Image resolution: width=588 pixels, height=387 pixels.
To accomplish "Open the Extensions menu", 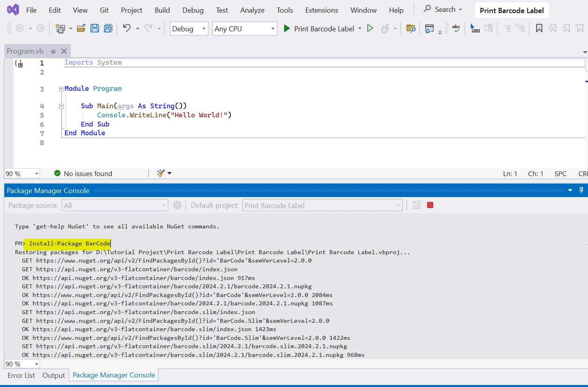I will coord(321,10).
